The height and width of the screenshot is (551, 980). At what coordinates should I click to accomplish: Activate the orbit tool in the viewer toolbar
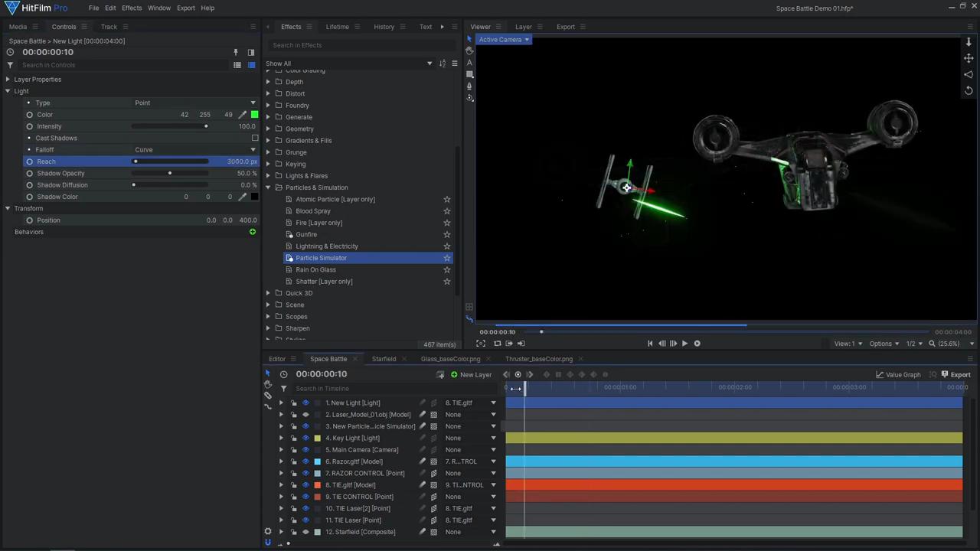469,98
